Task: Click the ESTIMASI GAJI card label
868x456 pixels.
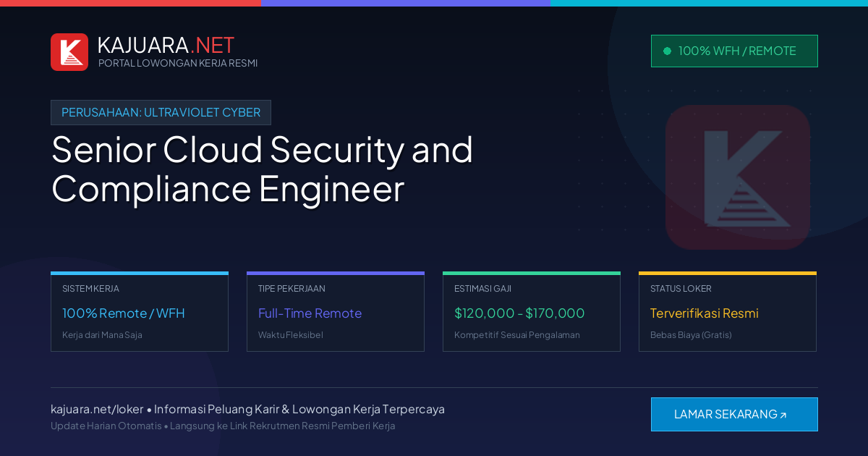Action: pyautogui.click(x=482, y=288)
